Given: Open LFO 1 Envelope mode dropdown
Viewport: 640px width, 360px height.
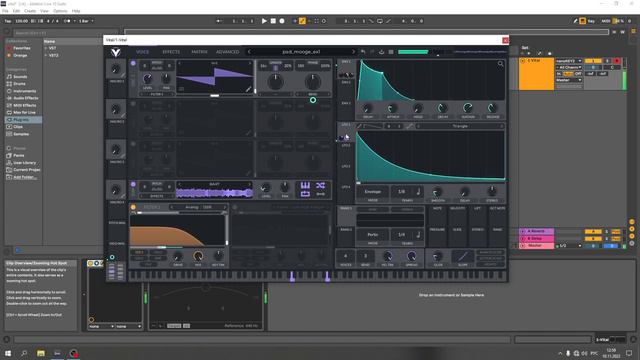Looking at the screenshot, I should point(372,191).
